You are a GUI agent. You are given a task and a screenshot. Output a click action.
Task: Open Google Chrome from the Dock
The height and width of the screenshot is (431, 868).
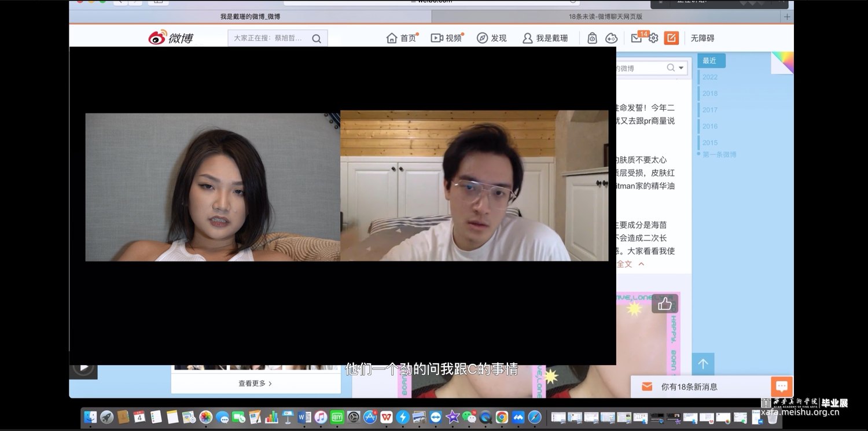pos(502,417)
